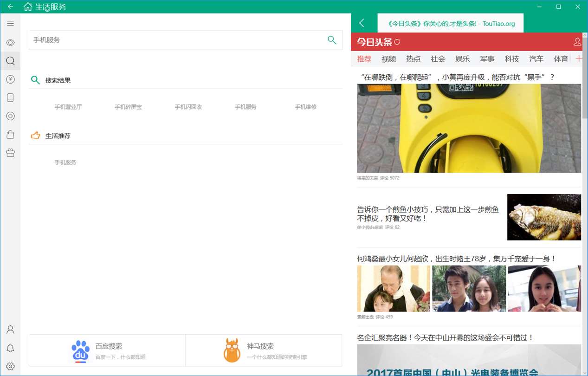This screenshot has width=588, height=376.
Task: Click the 今日头条 logo
Action: pos(374,42)
